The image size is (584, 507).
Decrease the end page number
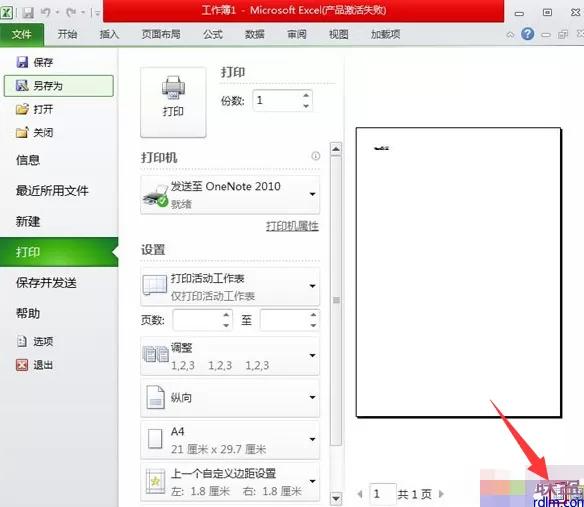tap(313, 325)
